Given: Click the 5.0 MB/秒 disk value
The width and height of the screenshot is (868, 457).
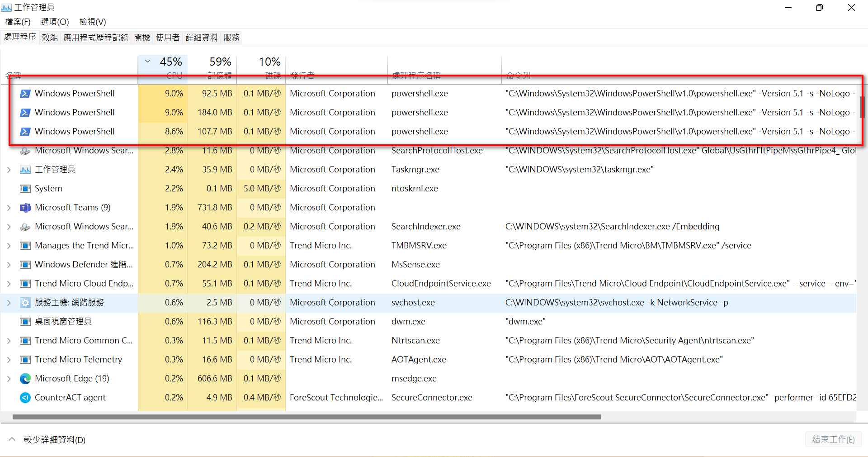Looking at the screenshot, I should tap(262, 189).
